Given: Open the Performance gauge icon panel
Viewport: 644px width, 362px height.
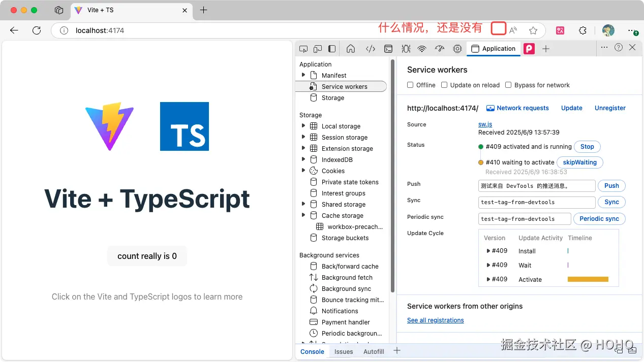Looking at the screenshot, I should pos(440,49).
